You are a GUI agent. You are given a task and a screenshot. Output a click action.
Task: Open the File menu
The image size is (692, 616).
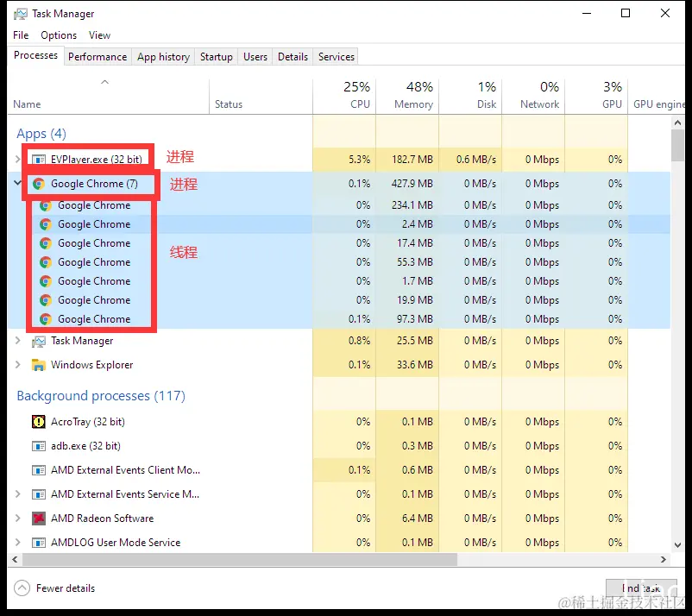coord(21,35)
